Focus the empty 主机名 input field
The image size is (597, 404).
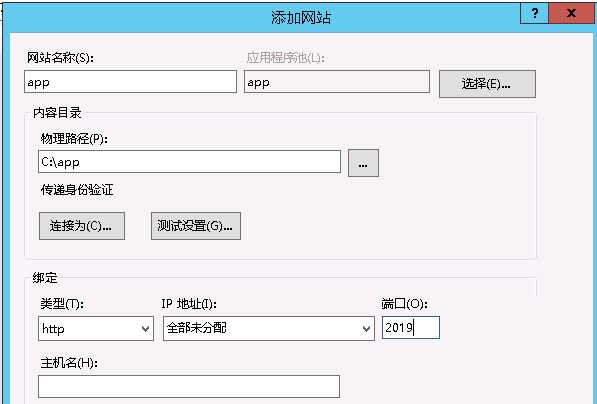click(x=189, y=386)
